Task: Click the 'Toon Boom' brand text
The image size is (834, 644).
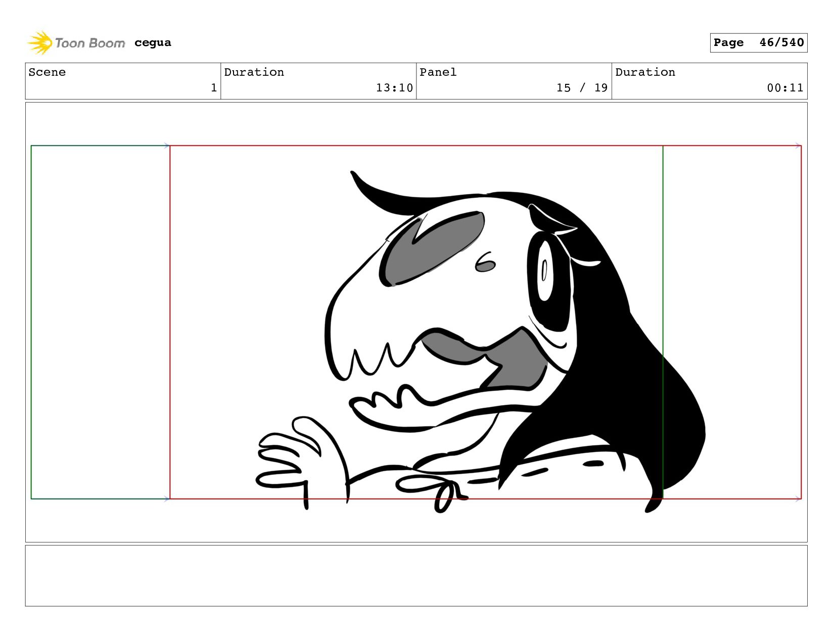Action: [x=90, y=43]
